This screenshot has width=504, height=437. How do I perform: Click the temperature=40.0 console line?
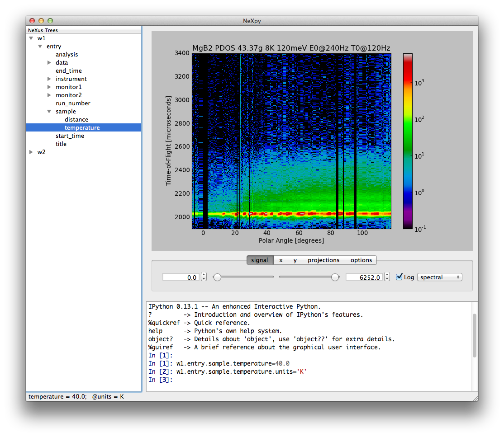(x=219, y=363)
